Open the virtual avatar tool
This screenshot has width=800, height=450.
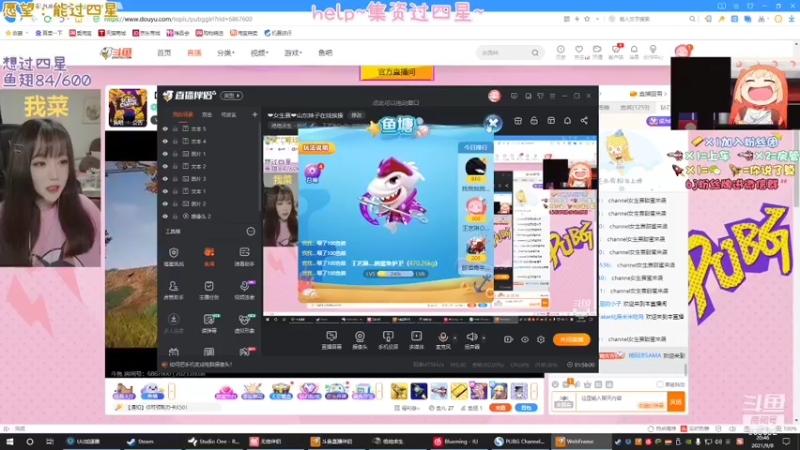pyautogui.click(x=244, y=323)
